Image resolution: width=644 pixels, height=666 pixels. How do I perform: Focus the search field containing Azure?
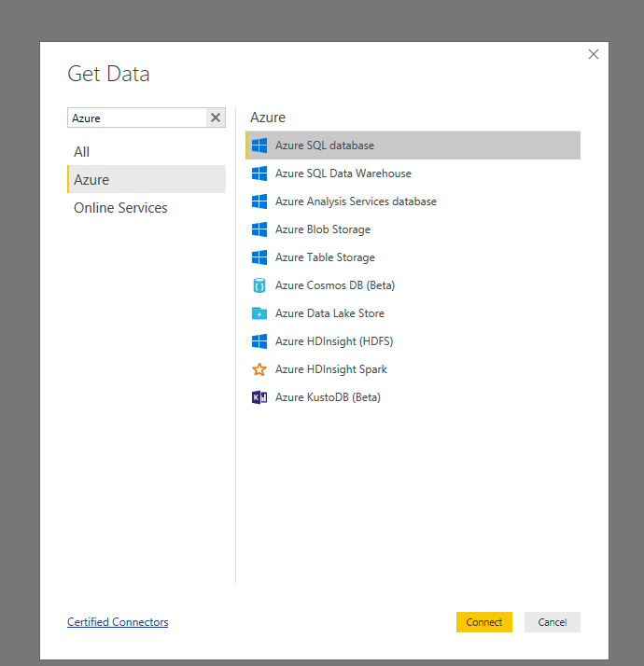tap(137, 118)
